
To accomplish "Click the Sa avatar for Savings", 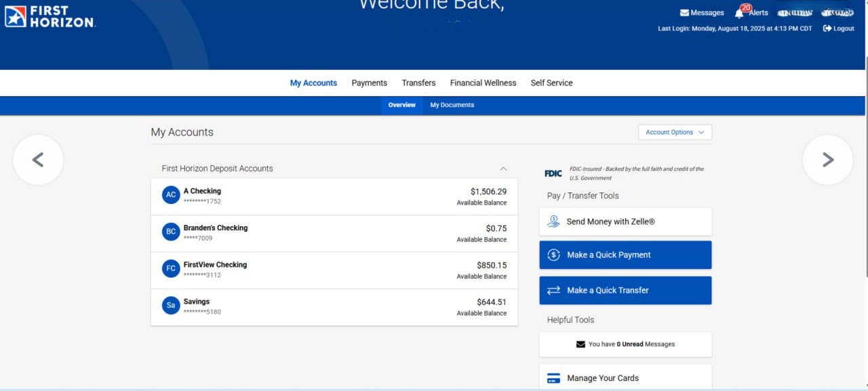I will pyautogui.click(x=171, y=306).
